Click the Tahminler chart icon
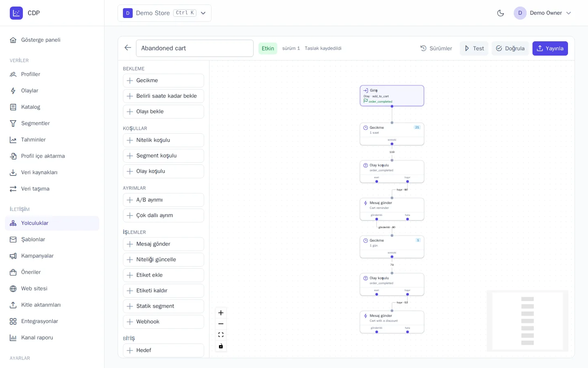The image size is (588, 368). tap(13, 140)
